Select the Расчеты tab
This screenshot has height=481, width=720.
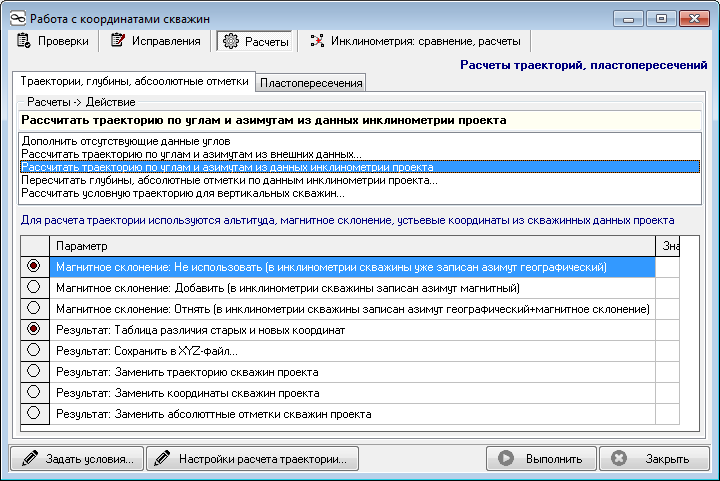pyautogui.click(x=254, y=42)
